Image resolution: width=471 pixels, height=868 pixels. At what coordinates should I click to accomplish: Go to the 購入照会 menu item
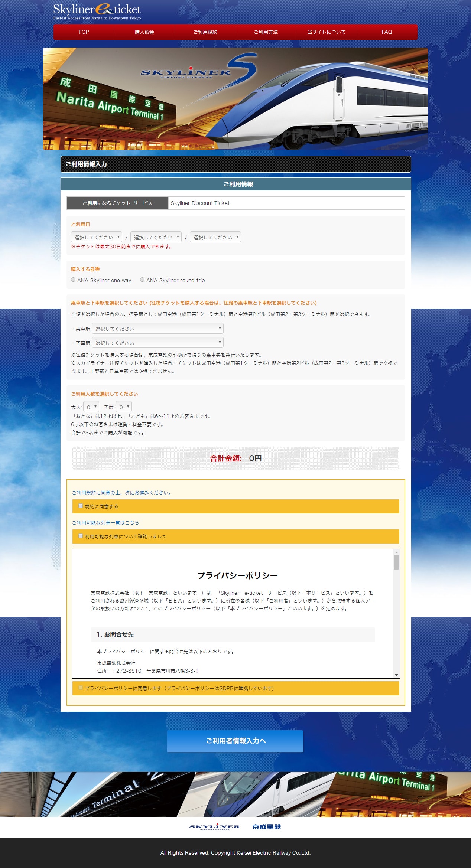coord(144,32)
